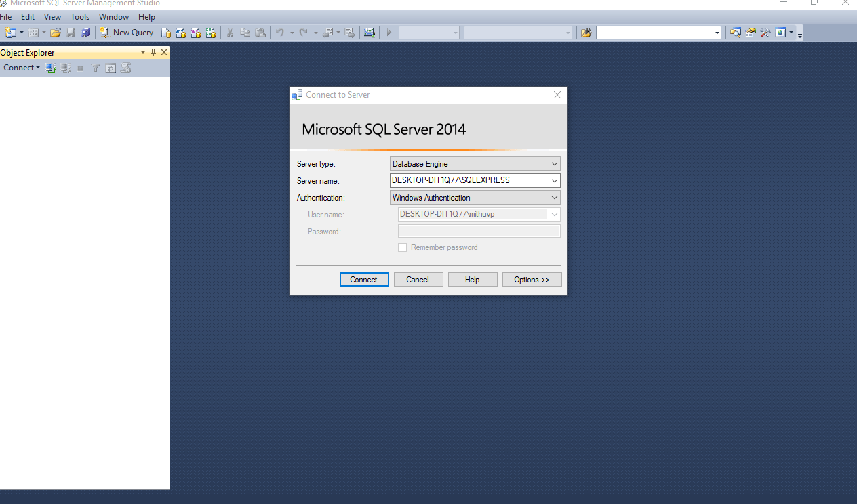857x504 pixels.
Task: Click the Stop square icon in Object Explorer
Action: 81,68
